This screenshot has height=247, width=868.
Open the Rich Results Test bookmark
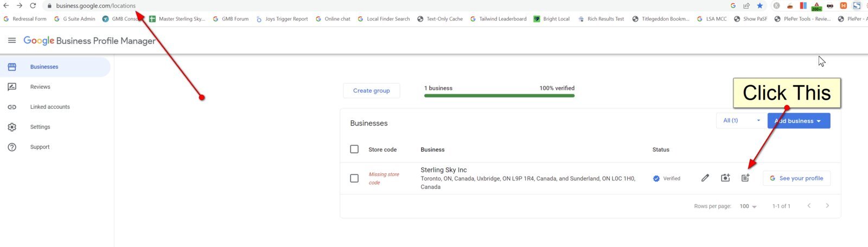pos(601,19)
